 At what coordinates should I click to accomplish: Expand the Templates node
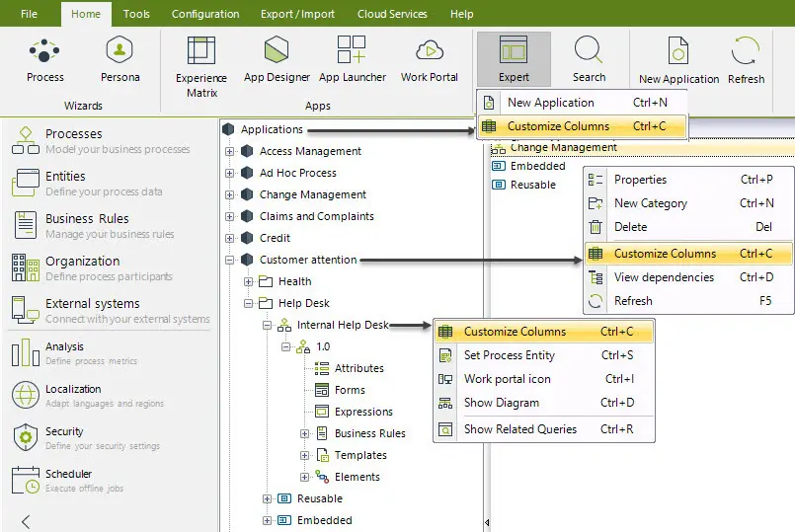pos(305,455)
